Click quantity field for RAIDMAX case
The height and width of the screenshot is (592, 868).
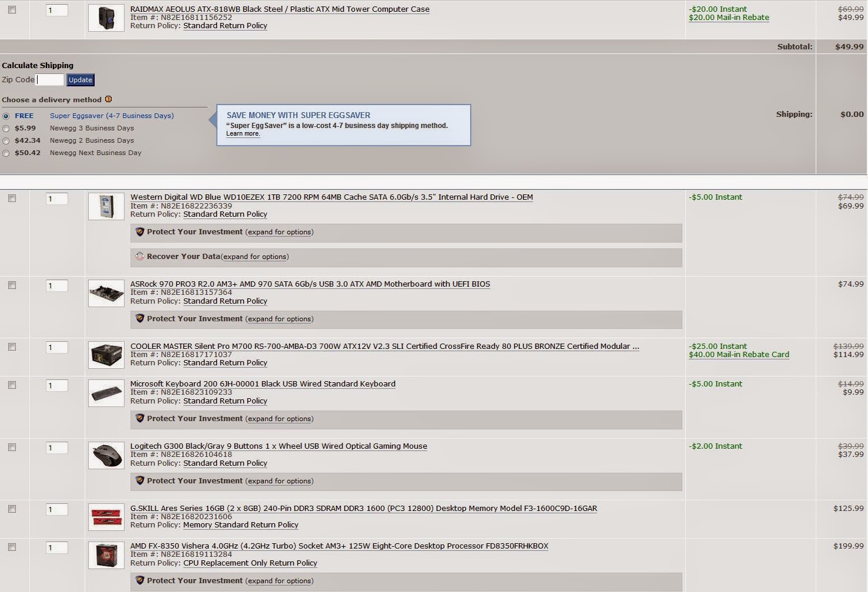(57, 11)
